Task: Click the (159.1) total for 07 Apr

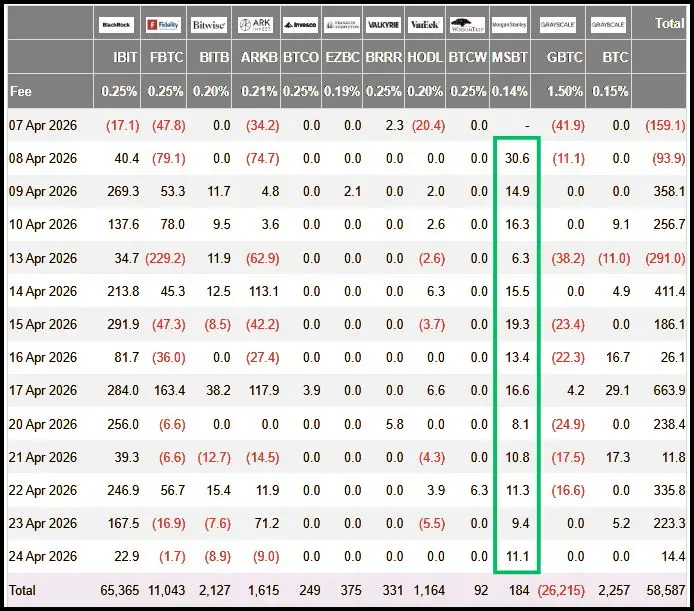Action: pos(665,125)
